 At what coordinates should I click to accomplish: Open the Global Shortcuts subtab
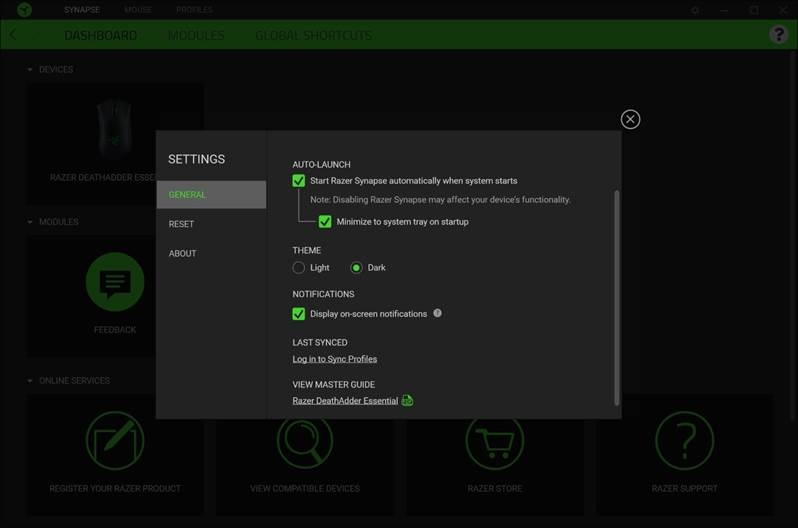tap(314, 35)
